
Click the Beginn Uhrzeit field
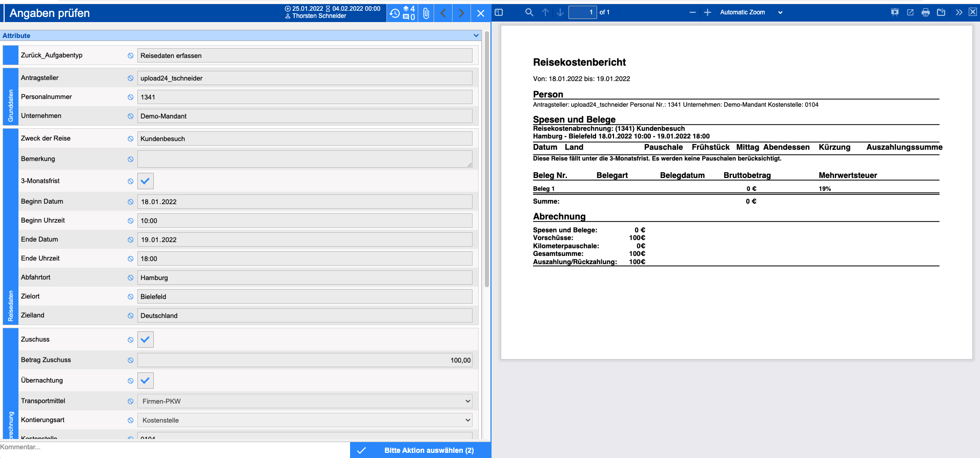(x=305, y=221)
